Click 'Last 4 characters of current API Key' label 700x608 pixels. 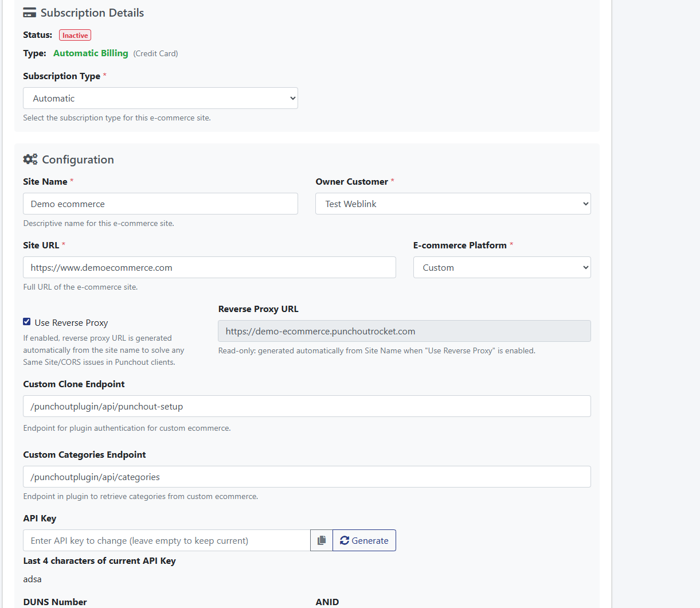click(x=99, y=561)
